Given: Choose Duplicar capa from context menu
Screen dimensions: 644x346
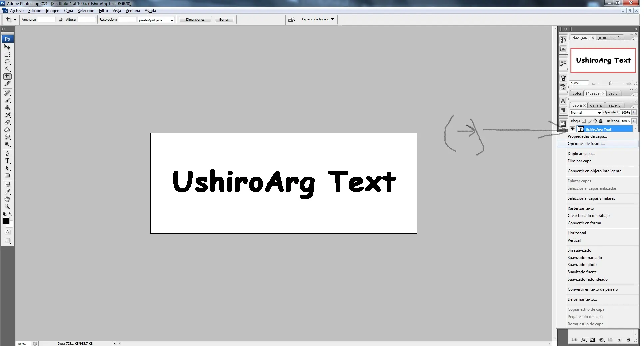Looking at the screenshot, I should tap(598, 154).
